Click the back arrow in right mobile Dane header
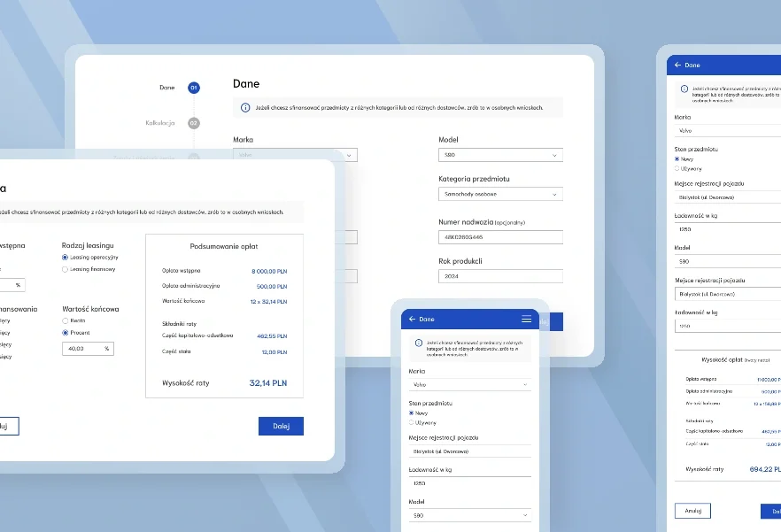 point(677,65)
